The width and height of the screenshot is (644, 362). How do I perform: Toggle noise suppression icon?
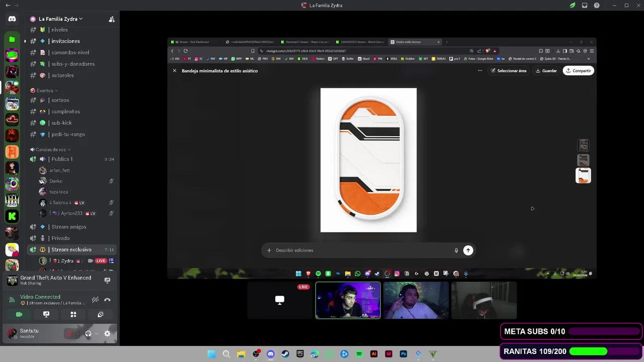95,300
